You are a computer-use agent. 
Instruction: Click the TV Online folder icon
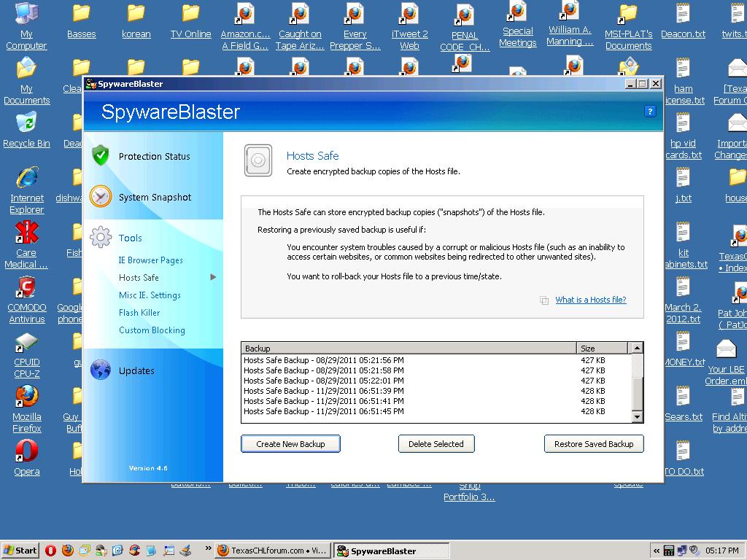point(191,13)
